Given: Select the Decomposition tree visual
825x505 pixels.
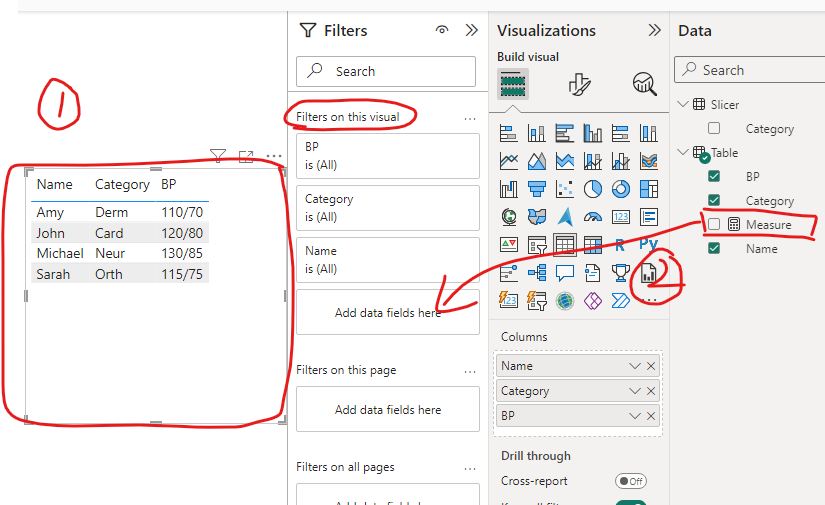Looking at the screenshot, I should (x=536, y=272).
